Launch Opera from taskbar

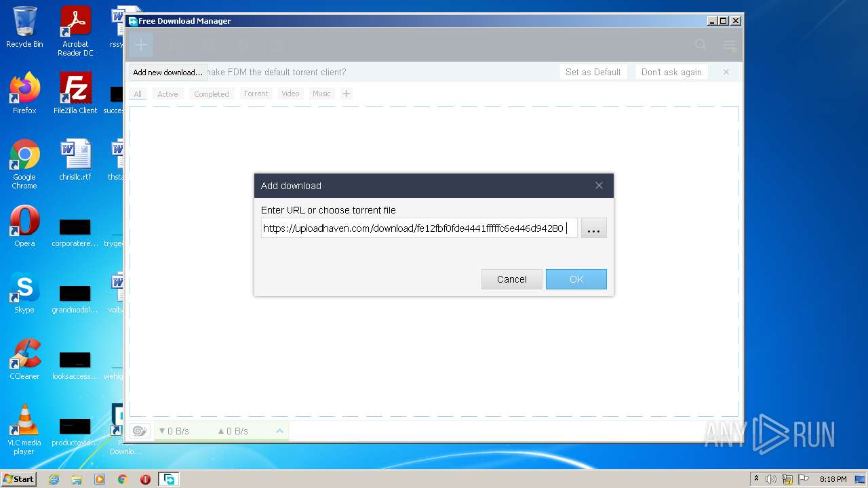145,479
